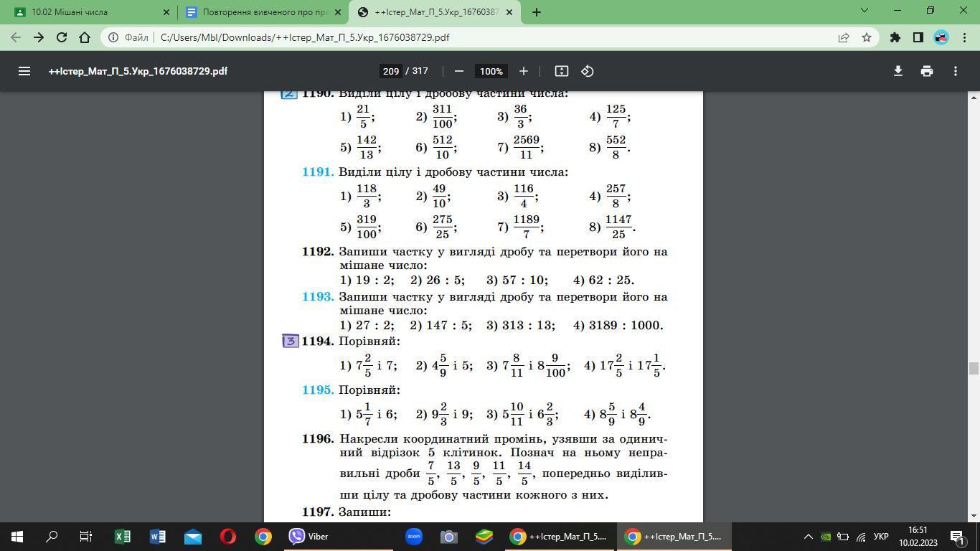Viewport: 980px width, 551px height.
Task: Click the PDF page number field
Action: tap(390, 71)
